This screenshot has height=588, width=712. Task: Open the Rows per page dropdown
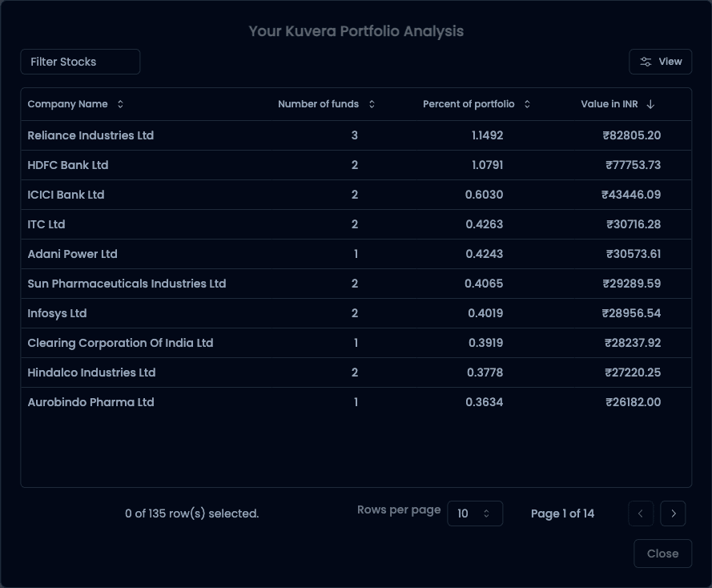[x=474, y=513]
